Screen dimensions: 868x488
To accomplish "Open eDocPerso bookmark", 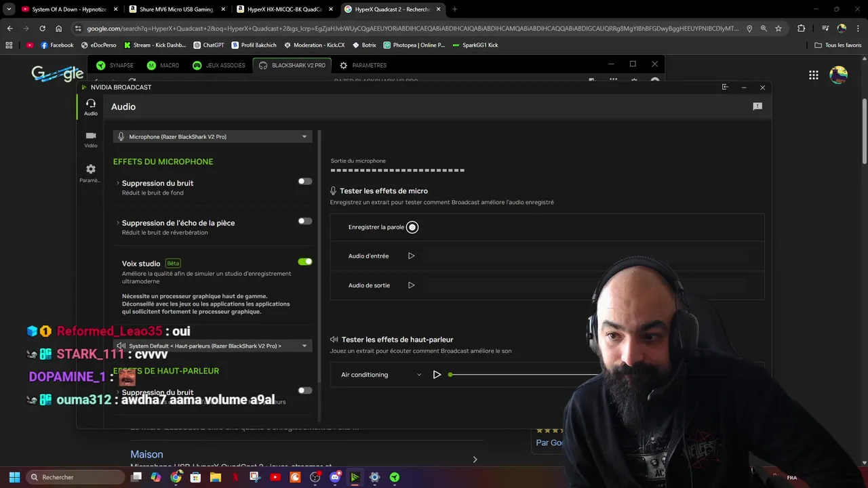I will (x=98, y=45).
